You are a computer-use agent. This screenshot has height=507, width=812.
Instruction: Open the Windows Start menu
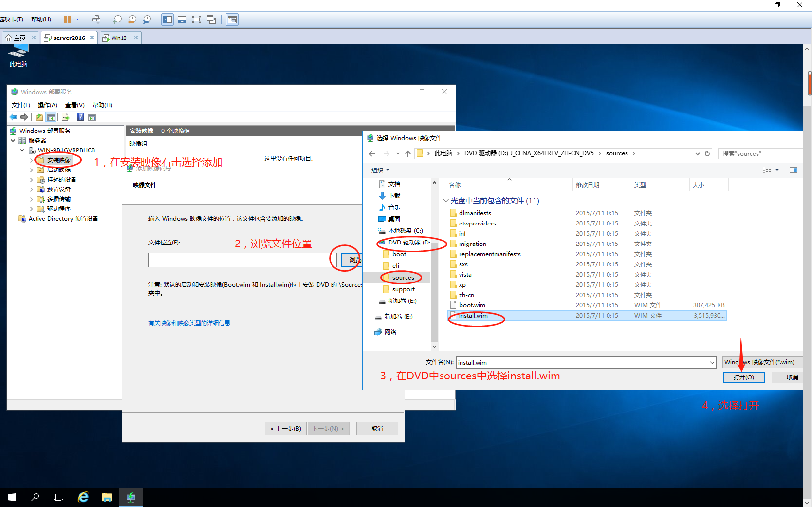[x=12, y=497]
